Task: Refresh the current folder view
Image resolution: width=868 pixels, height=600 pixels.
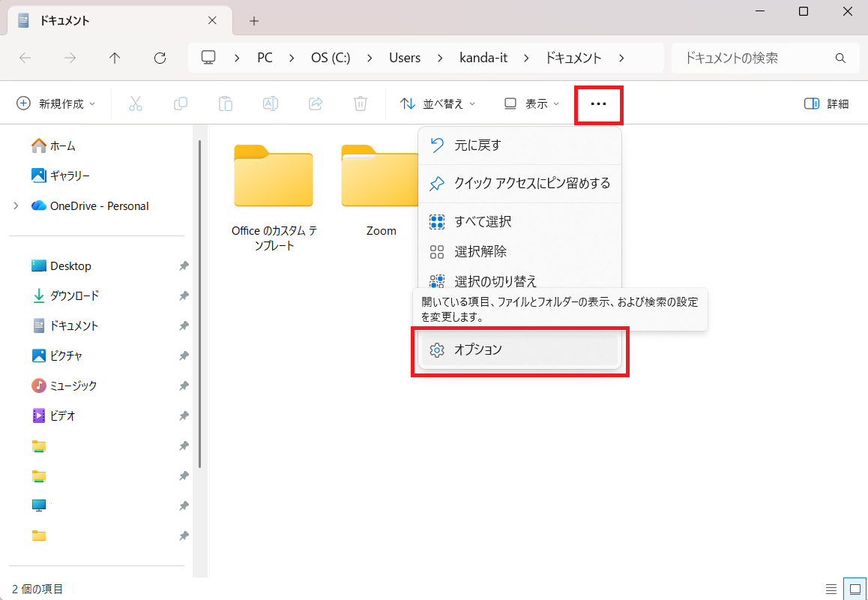Action: click(160, 58)
